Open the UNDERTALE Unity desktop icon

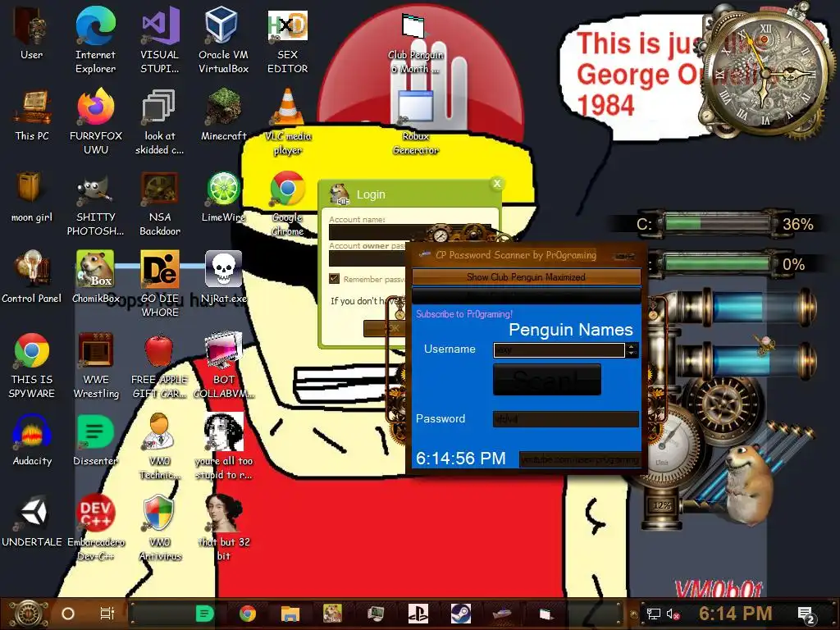[x=32, y=521]
